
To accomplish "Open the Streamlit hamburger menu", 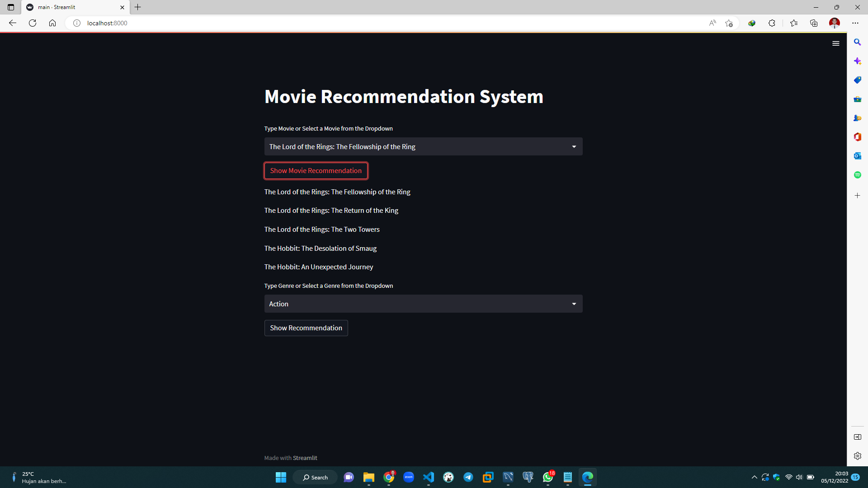I will coord(835,43).
